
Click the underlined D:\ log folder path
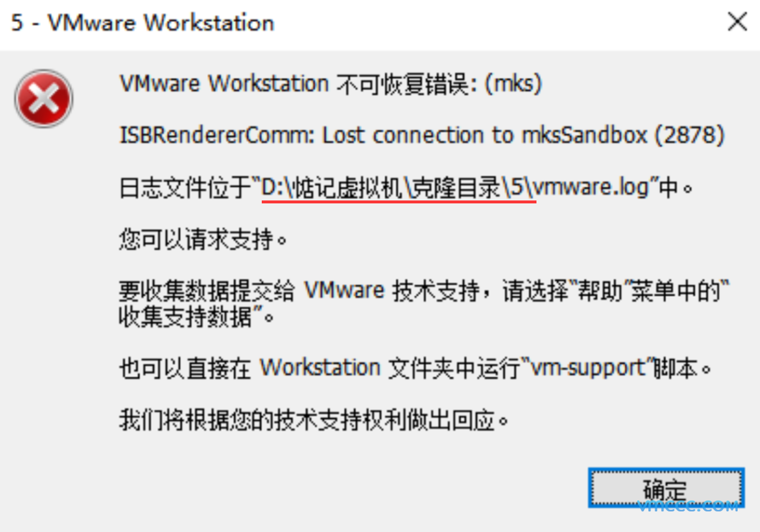tap(399, 188)
